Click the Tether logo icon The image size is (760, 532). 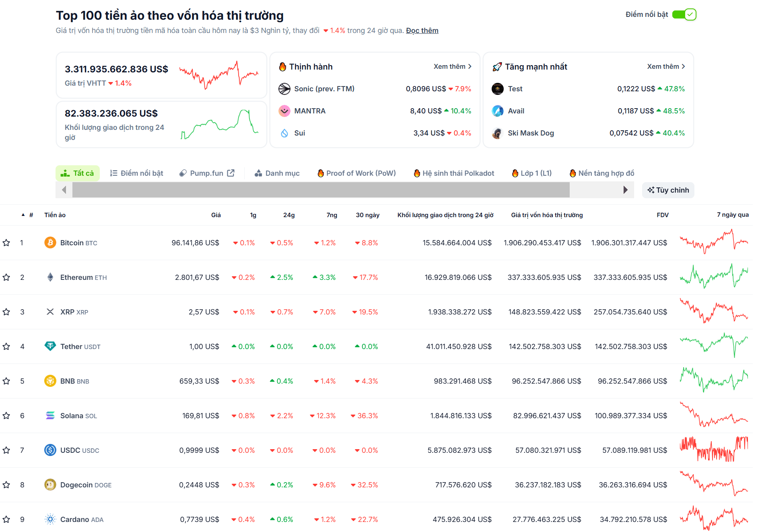(x=50, y=346)
